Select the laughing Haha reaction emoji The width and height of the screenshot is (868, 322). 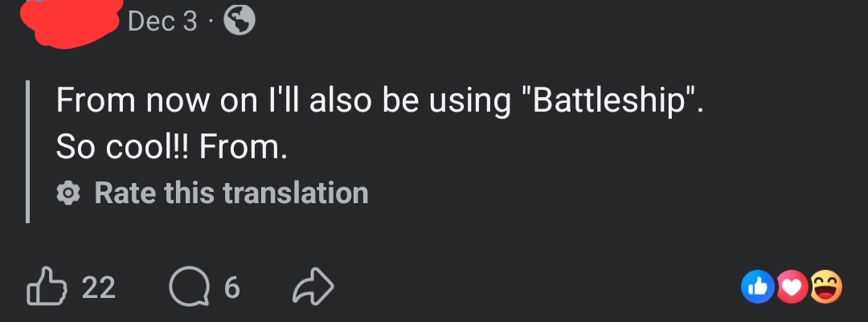825,288
